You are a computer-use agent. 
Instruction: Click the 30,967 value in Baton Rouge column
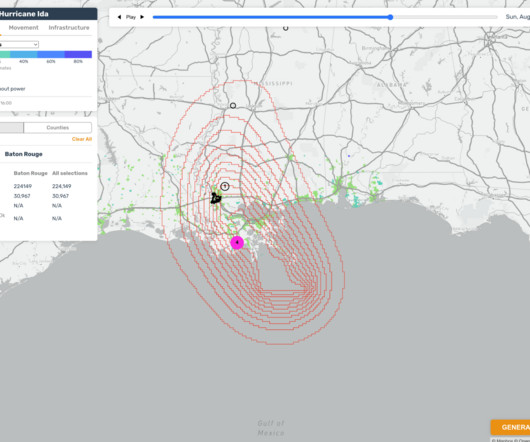(x=22, y=196)
